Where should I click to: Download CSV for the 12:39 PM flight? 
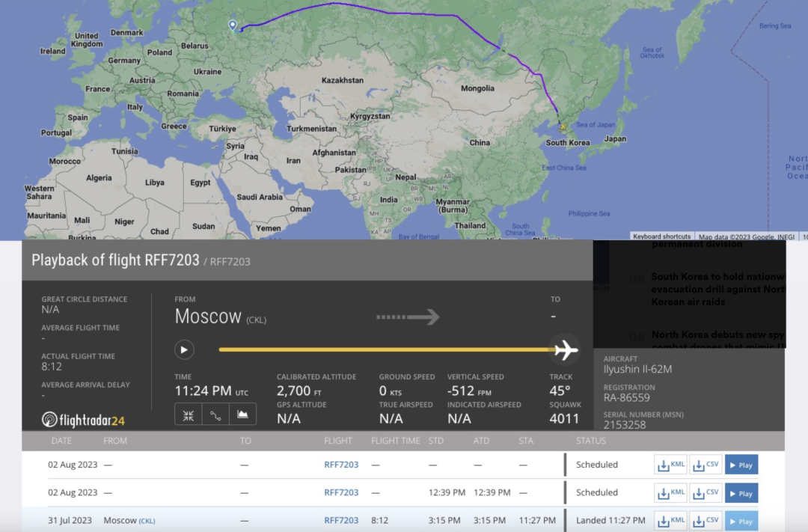706,493
